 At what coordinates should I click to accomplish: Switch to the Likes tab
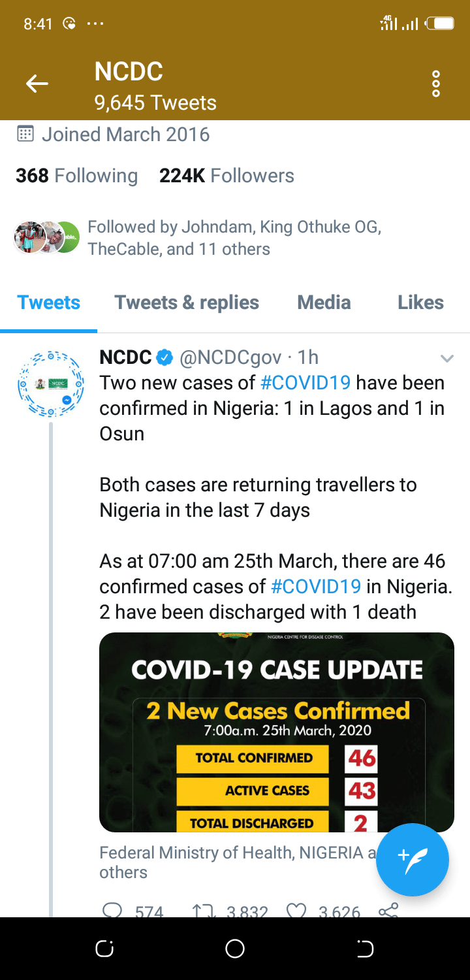pyautogui.click(x=420, y=302)
